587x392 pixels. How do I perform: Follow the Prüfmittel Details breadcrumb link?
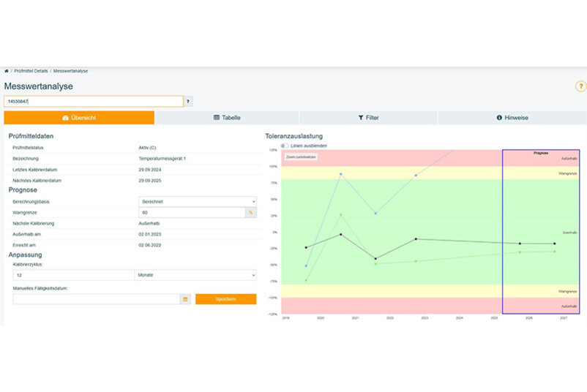[31, 71]
